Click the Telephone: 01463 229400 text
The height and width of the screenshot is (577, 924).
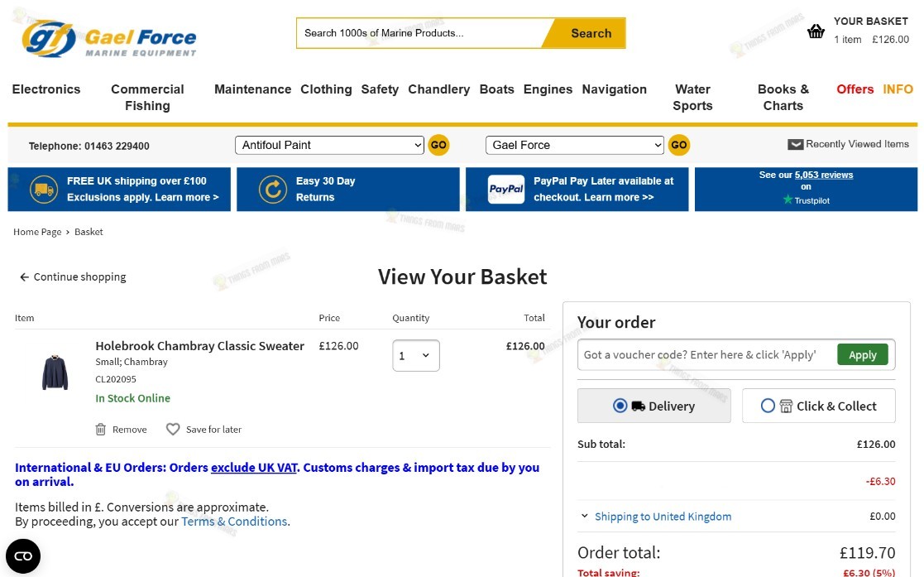89,146
